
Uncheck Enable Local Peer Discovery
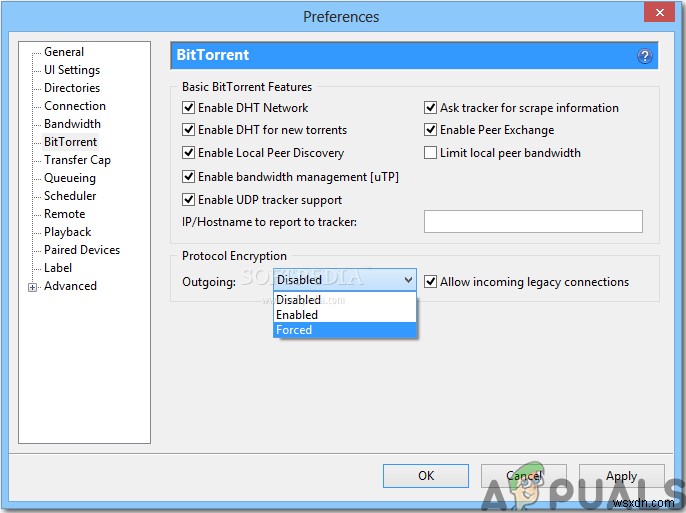pyautogui.click(x=188, y=153)
